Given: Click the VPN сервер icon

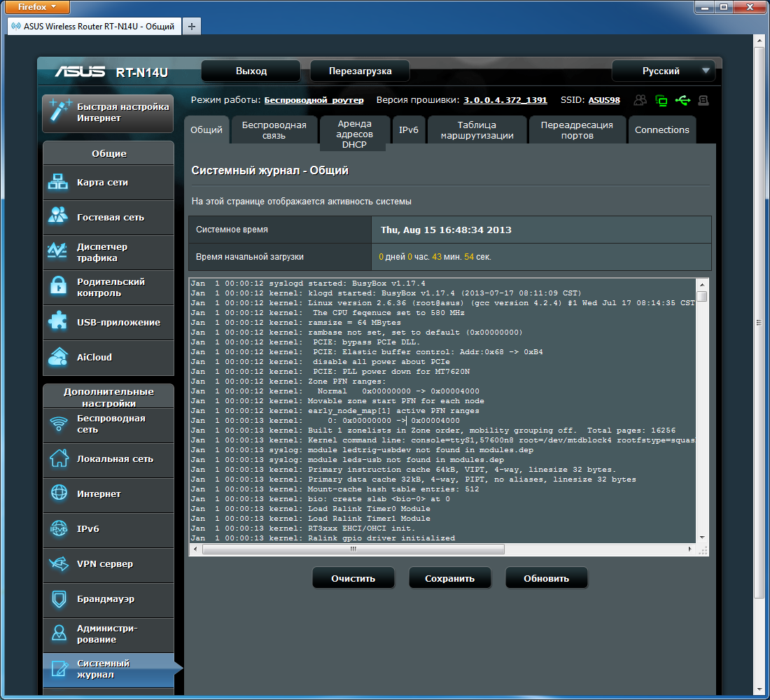Looking at the screenshot, I should (x=57, y=564).
